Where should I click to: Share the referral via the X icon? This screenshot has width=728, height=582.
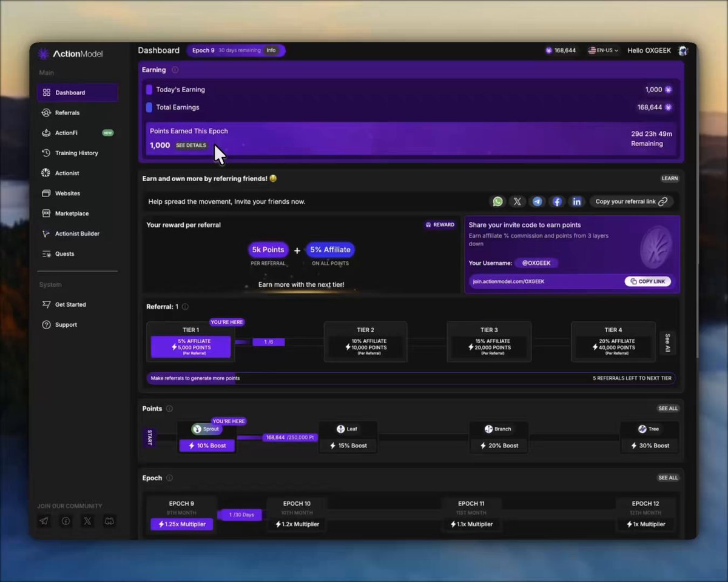517,201
